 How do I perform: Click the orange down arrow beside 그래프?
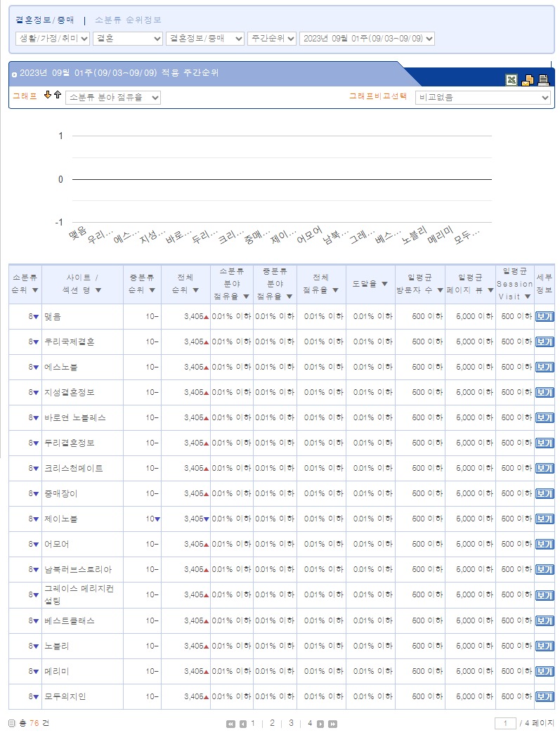48,96
